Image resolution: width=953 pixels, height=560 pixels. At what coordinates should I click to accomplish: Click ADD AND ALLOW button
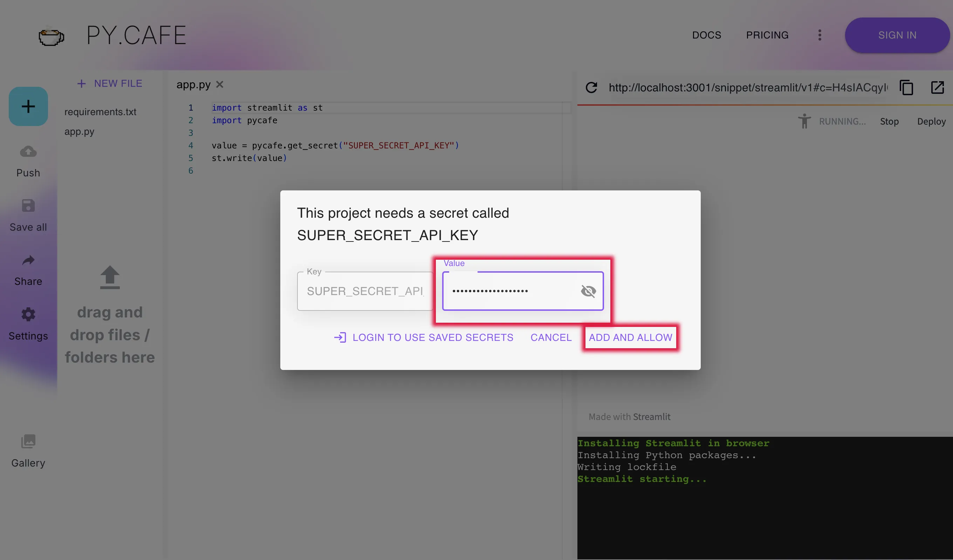pyautogui.click(x=630, y=337)
